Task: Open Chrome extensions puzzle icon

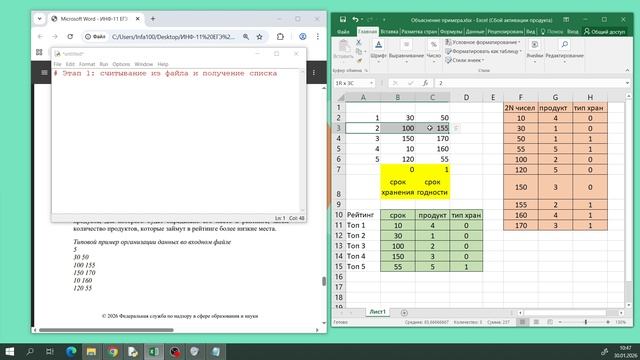Action: [280, 36]
